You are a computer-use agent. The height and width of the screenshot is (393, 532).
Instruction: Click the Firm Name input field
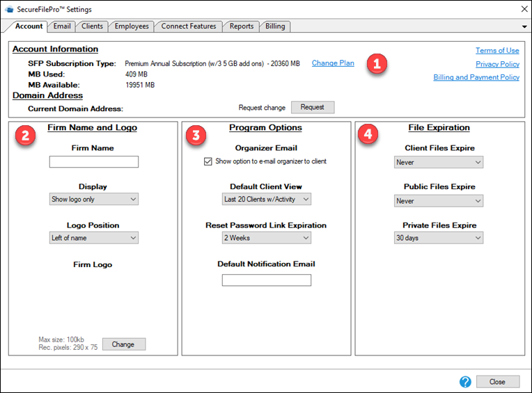(x=93, y=161)
